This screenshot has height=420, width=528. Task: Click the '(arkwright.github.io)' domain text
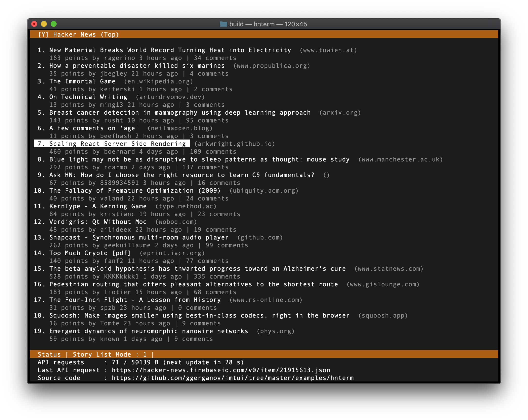coord(235,144)
